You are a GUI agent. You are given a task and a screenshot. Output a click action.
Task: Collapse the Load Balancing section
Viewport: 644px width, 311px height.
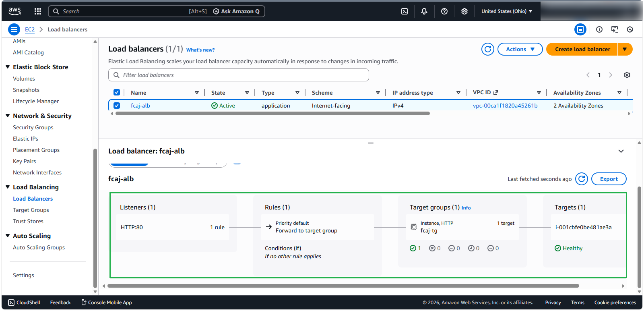click(8, 187)
